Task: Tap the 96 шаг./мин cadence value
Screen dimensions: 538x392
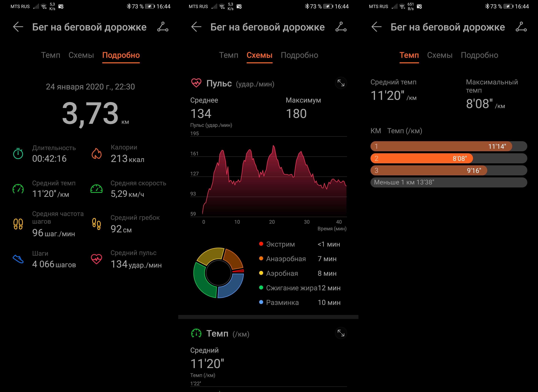Action: pyautogui.click(x=54, y=233)
